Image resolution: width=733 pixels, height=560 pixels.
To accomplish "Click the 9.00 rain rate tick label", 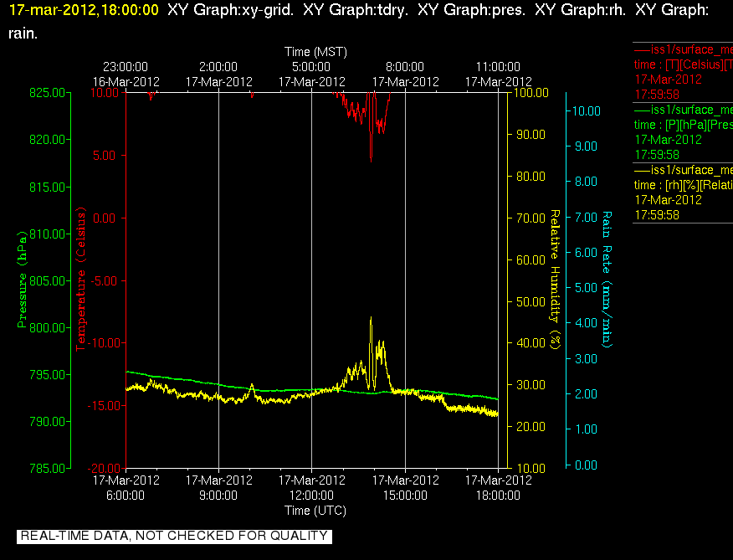I will [x=587, y=146].
